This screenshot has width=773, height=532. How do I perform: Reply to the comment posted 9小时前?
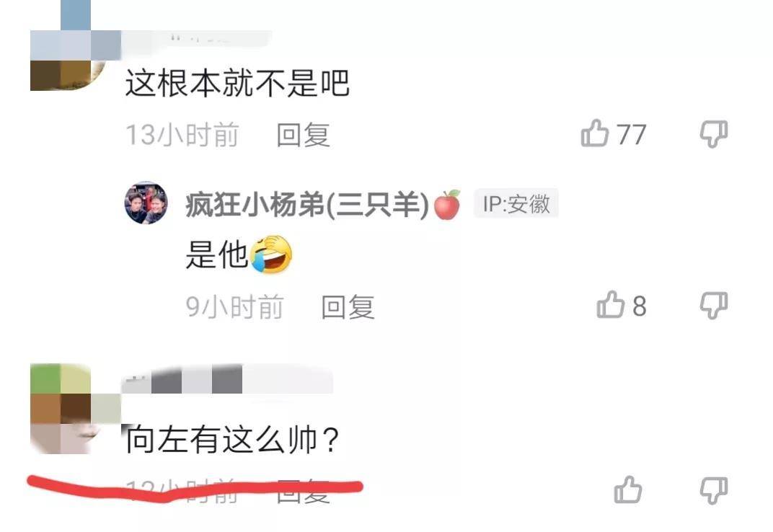[x=348, y=306]
